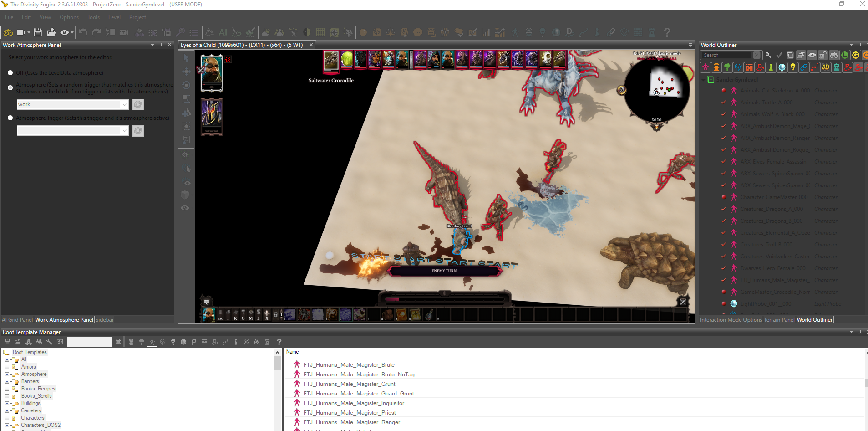
Task: Click the World Outliner search field
Action: pyautogui.click(x=726, y=55)
